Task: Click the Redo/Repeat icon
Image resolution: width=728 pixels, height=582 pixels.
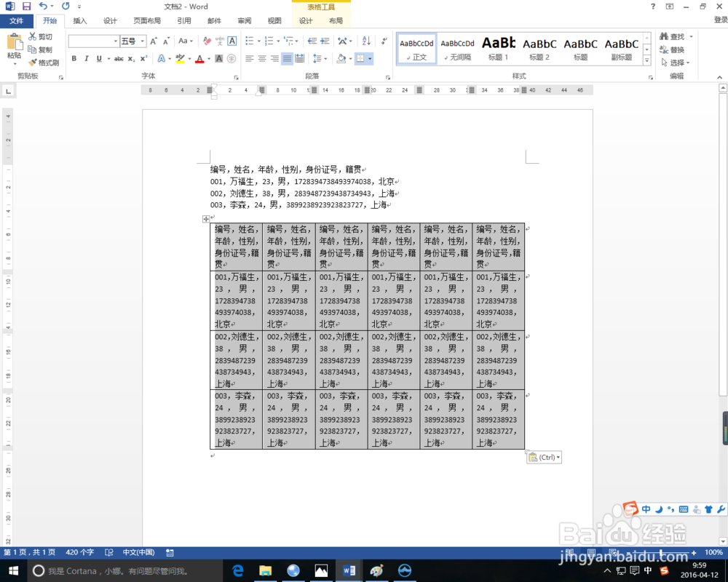Action: click(66, 6)
